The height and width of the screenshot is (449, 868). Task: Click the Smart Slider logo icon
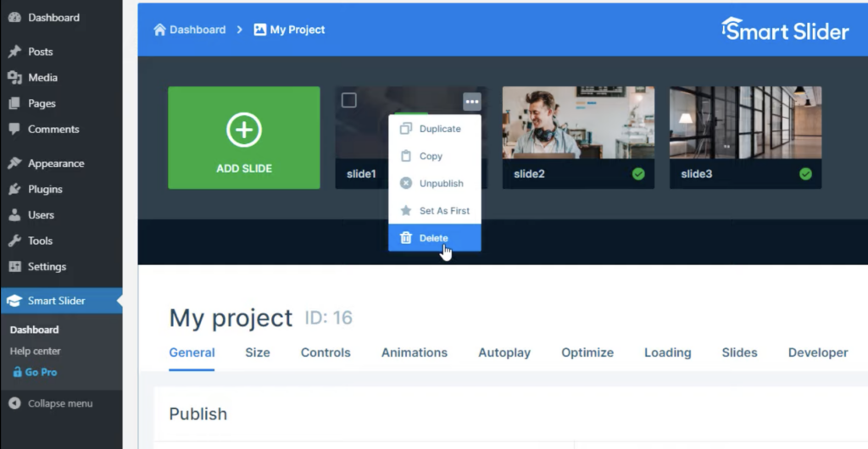click(731, 29)
